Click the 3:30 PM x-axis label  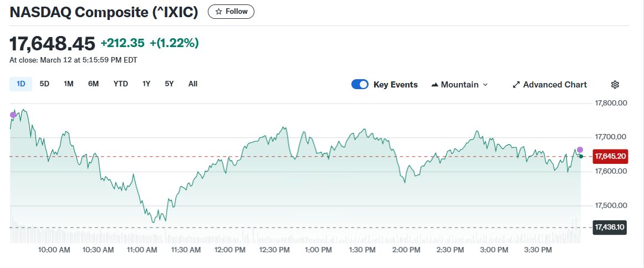[x=538, y=250]
